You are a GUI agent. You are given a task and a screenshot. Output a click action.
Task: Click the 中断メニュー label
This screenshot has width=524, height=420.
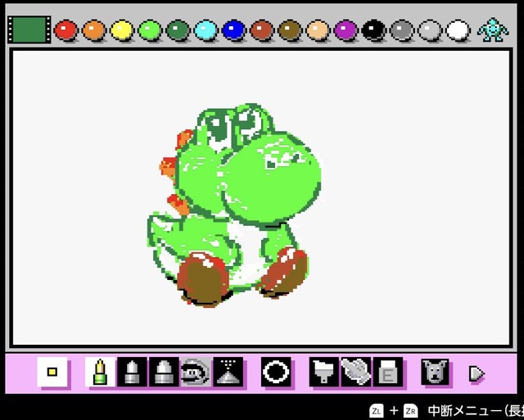point(464,411)
